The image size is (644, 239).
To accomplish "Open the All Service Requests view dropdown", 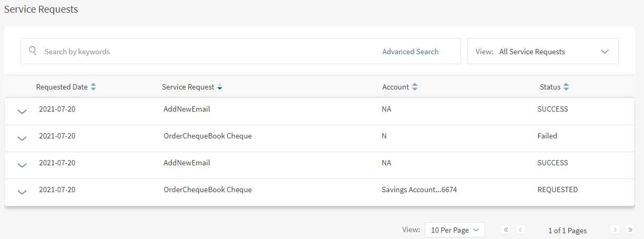I will click(543, 52).
